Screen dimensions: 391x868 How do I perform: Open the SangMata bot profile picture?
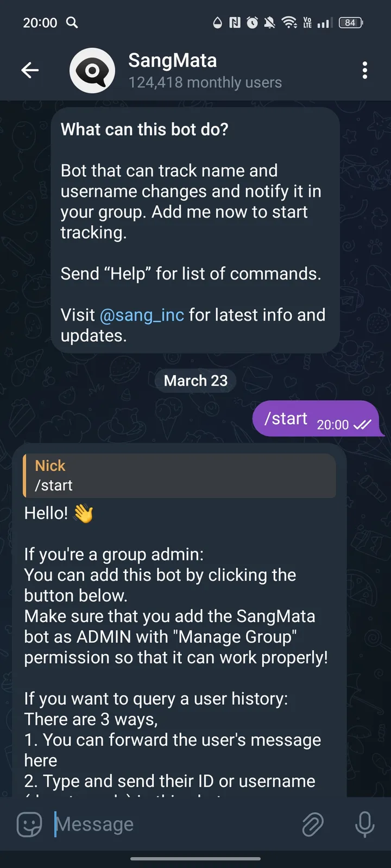(x=92, y=70)
